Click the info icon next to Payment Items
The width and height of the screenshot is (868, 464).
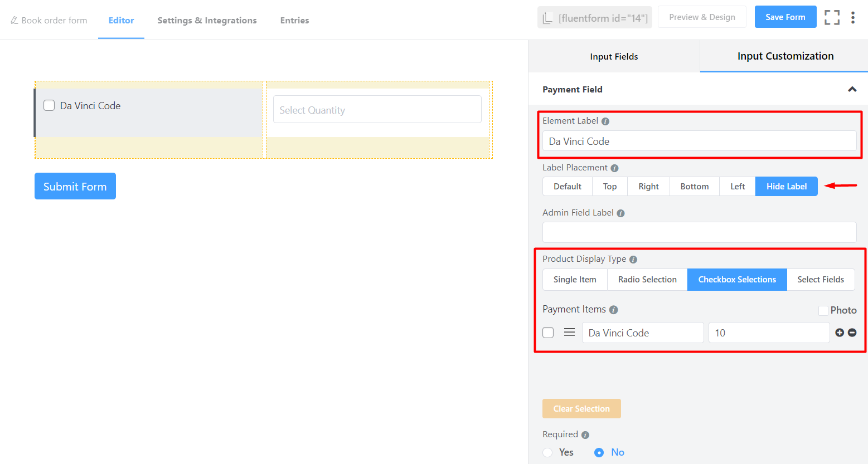point(614,310)
